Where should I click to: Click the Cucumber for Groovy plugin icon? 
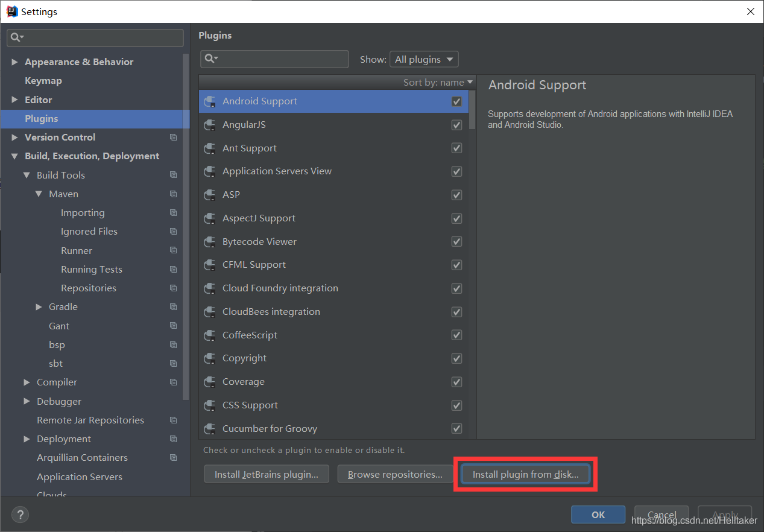coord(210,429)
